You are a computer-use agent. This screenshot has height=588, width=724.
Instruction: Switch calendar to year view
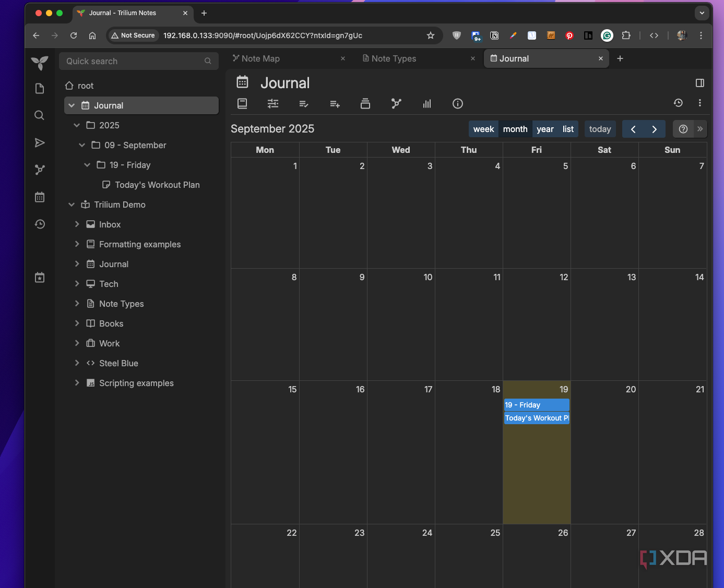(545, 129)
